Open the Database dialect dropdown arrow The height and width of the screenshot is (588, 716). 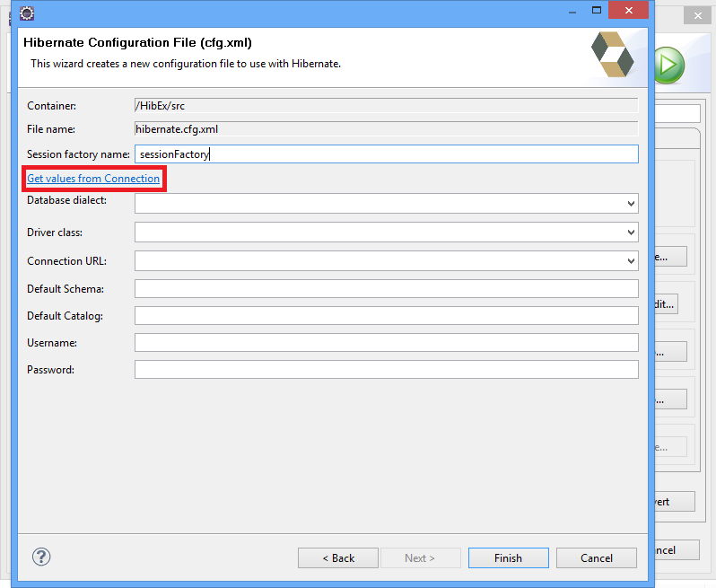[x=631, y=203]
